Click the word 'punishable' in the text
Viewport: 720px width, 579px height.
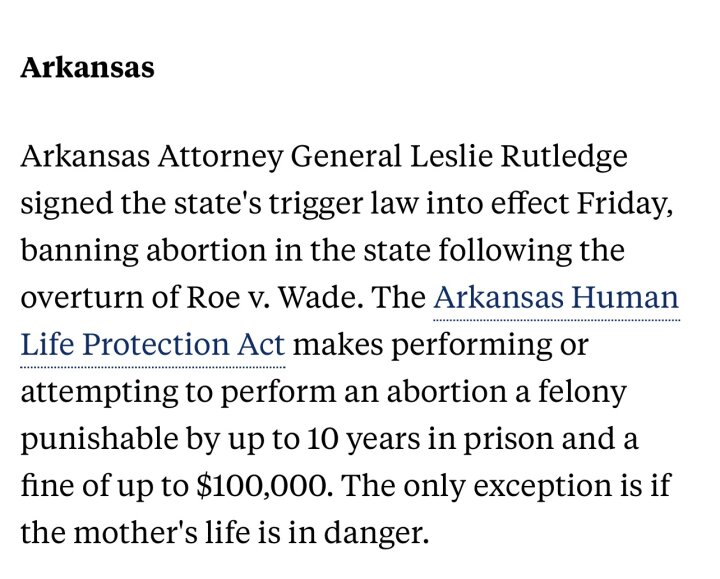pos(100,438)
